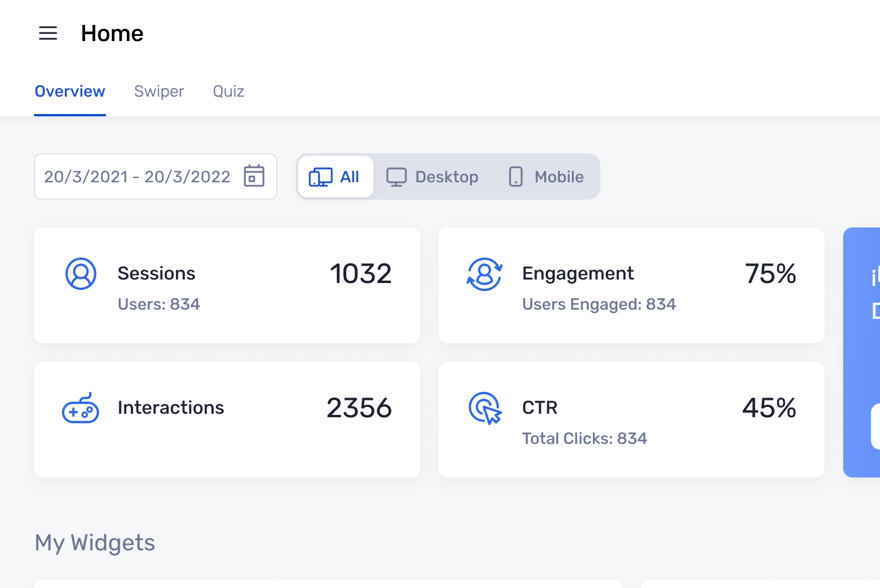Click the mobile phone icon
Viewport: 880px width, 588px height.
(x=515, y=177)
